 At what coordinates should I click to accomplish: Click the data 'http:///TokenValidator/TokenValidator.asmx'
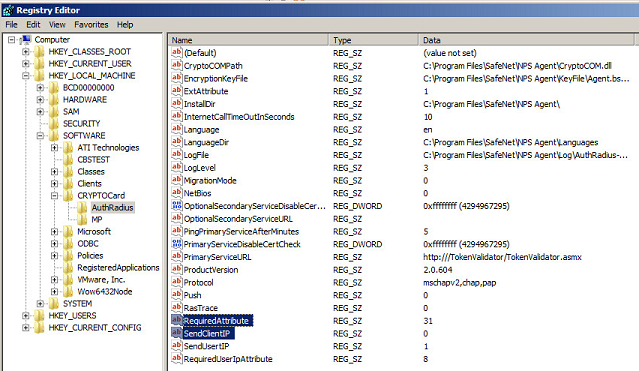pos(502,257)
